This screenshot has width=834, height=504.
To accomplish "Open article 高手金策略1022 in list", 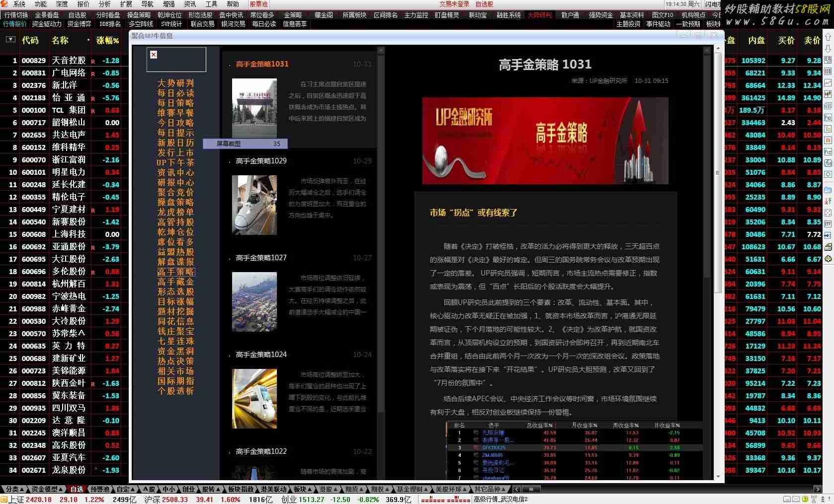I will click(261, 451).
